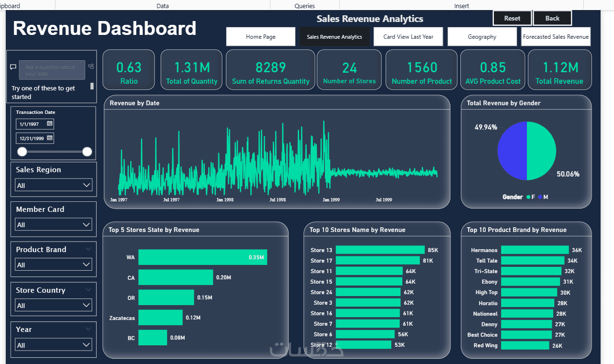Click the Q&A question input box
The width and height of the screenshot is (614, 364).
point(52,70)
